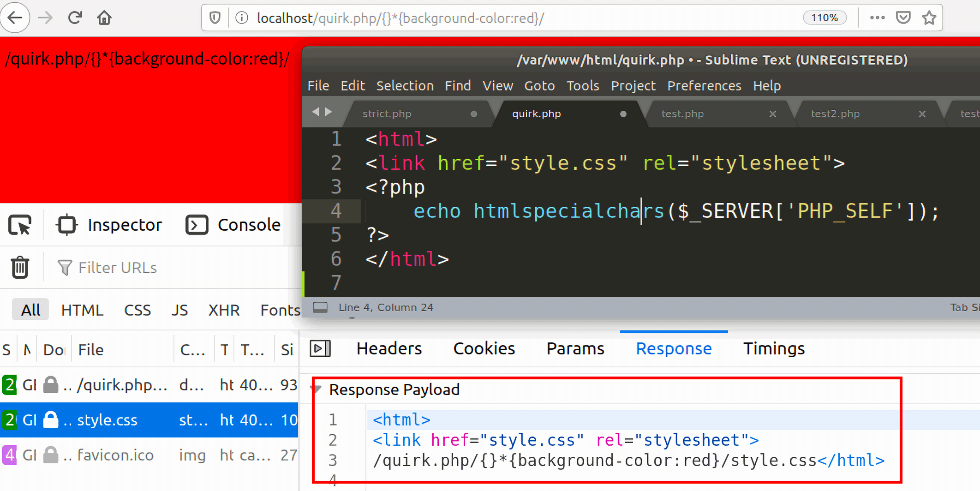Click unsaved dot on strict.php tab
The image size is (980, 491).
(474, 114)
